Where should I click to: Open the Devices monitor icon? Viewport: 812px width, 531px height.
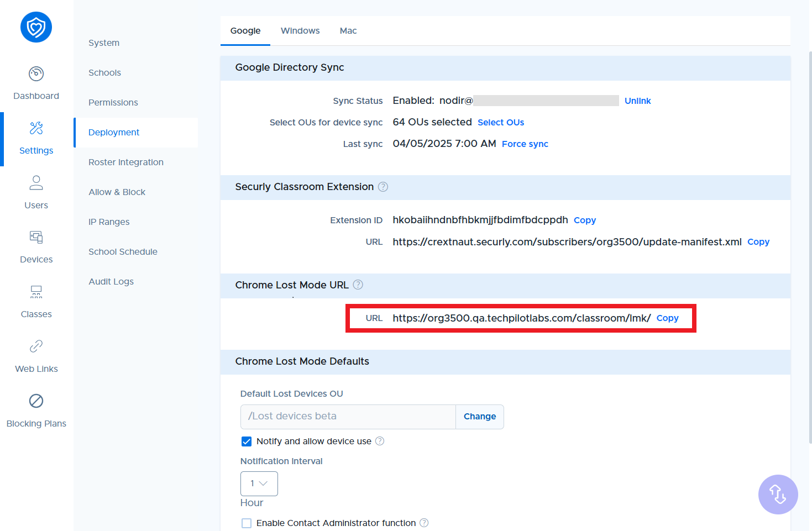tap(36, 237)
